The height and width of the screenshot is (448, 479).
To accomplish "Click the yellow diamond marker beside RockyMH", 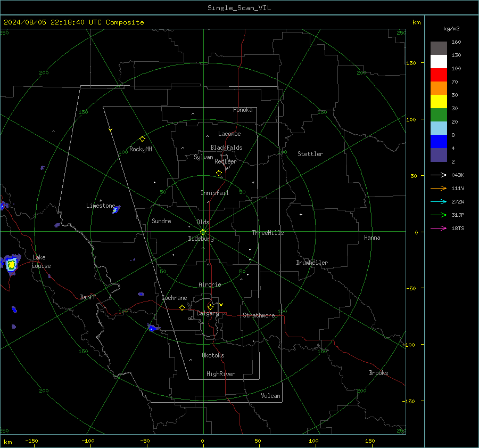I will click(x=142, y=139).
